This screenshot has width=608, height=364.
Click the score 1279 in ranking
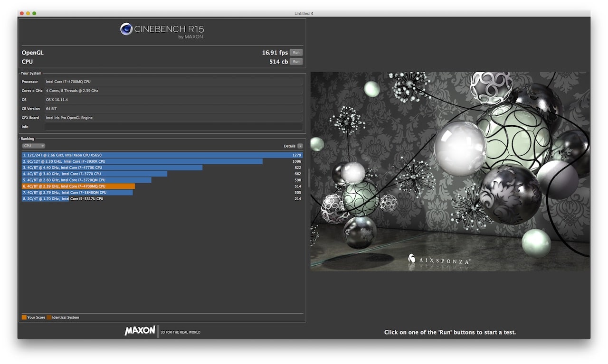click(x=297, y=155)
